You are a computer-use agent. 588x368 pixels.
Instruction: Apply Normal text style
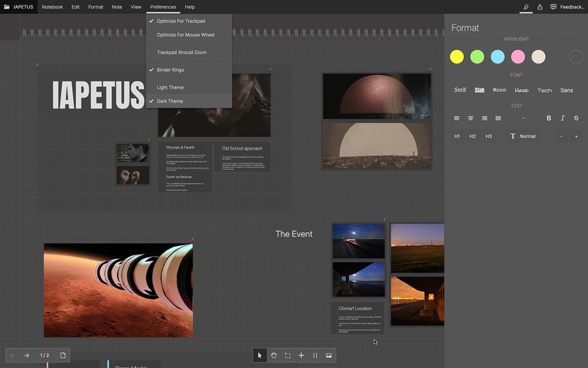click(523, 136)
